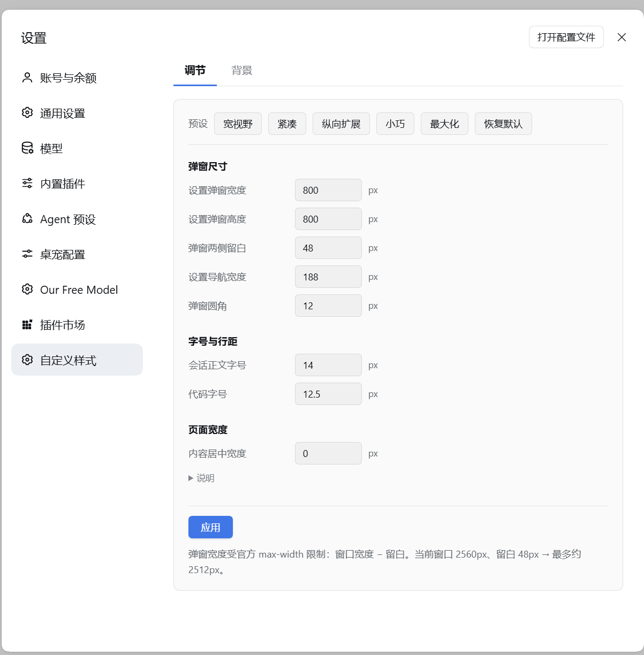The image size is (644, 655).
Task: Open Our Free Model page
Action: click(77, 290)
